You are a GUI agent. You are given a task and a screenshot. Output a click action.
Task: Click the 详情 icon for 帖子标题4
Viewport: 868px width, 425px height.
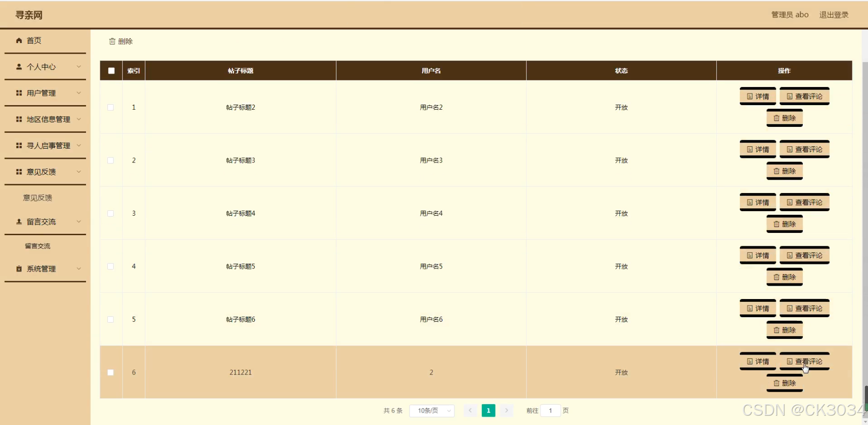pyautogui.click(x=750, y=202)
